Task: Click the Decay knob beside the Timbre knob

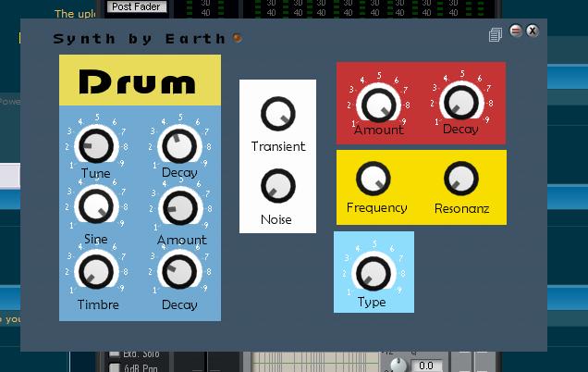Action: [x=178, y=272]
